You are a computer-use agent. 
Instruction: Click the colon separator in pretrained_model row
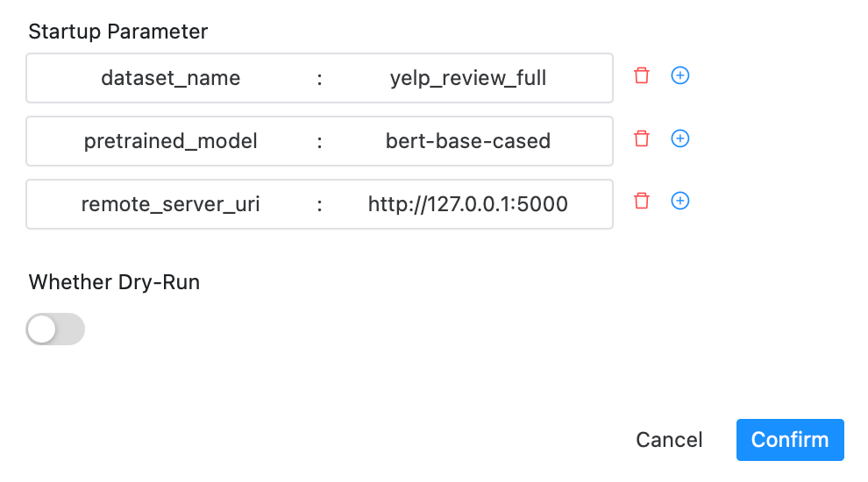point(320,141)
